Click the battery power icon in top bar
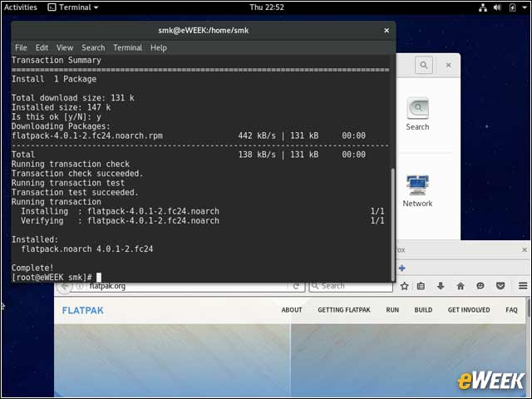 point(513,7)
